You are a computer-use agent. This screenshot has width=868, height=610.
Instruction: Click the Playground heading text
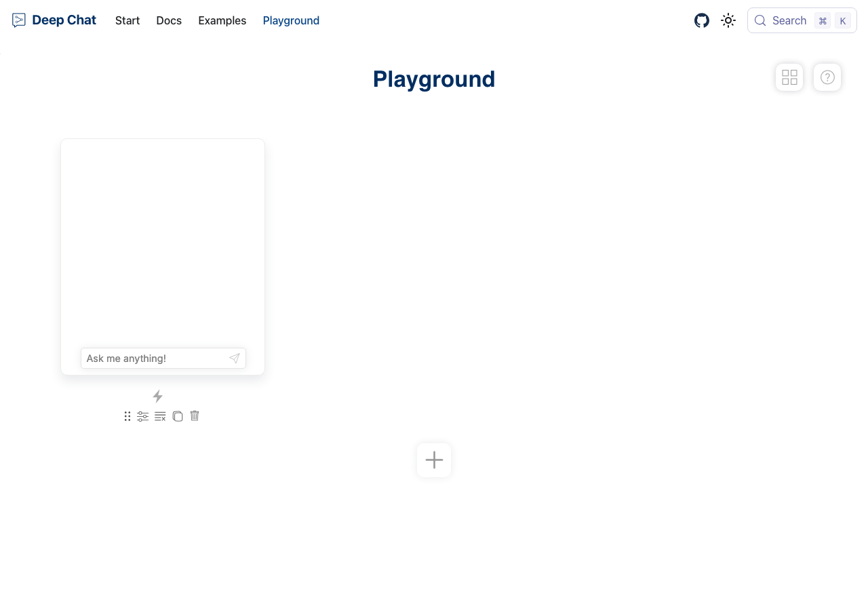click(434, 79)
